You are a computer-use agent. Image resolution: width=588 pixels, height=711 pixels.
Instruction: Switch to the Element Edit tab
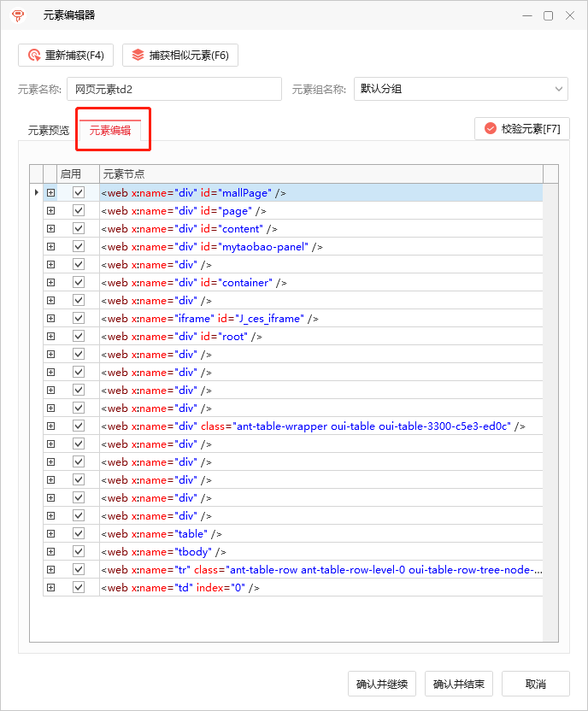[x=110, y=131]
